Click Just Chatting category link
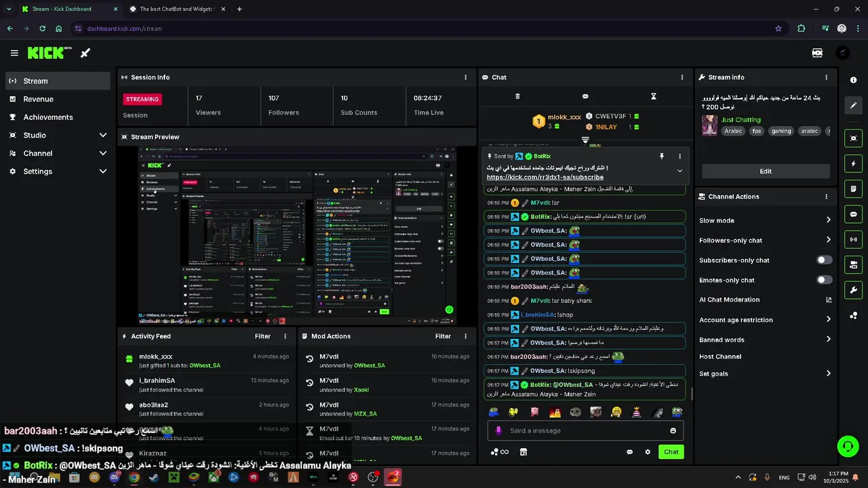868x488 pixels. click(x=741, y=119)
